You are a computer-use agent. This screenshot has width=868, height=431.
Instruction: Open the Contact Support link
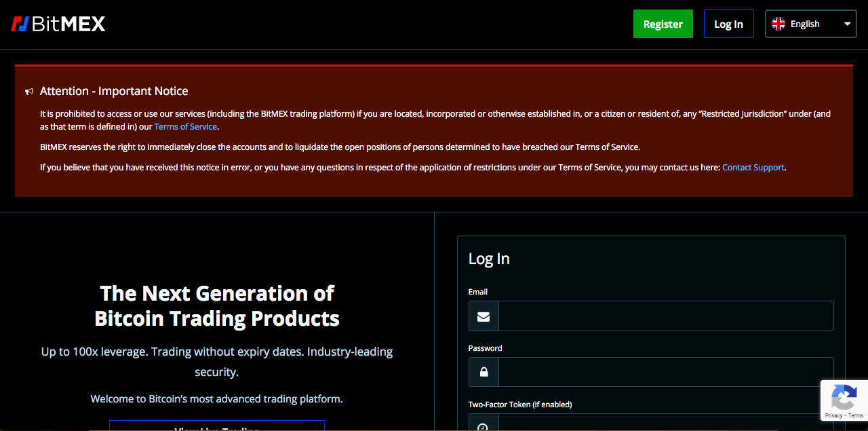(753, 168)
